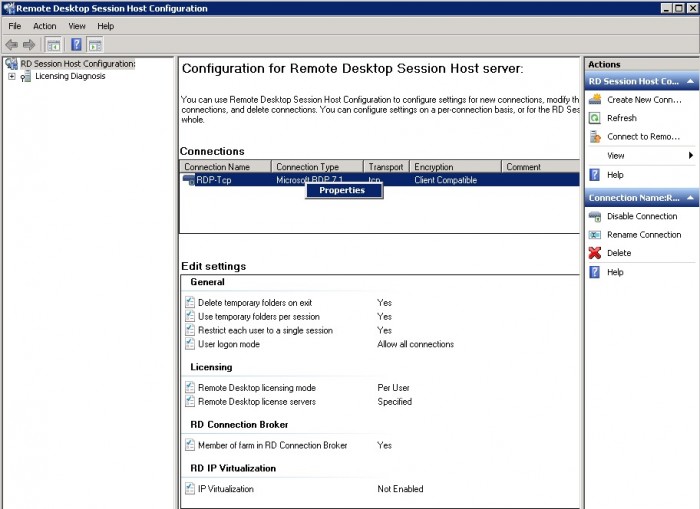Image resolution: width=700 pixels, height=509 pixels.
Task: Click the Create New Connection icon
Action: coord(595,100)
